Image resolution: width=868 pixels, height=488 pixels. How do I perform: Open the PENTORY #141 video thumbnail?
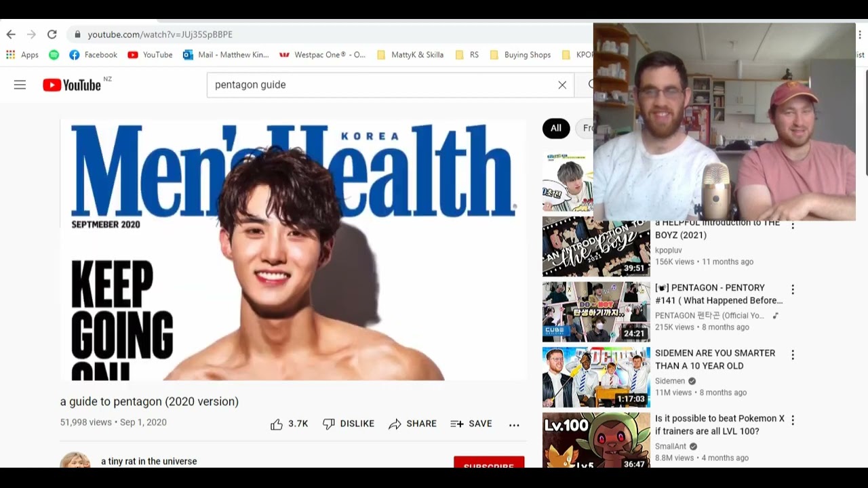[x=596, y=312]
